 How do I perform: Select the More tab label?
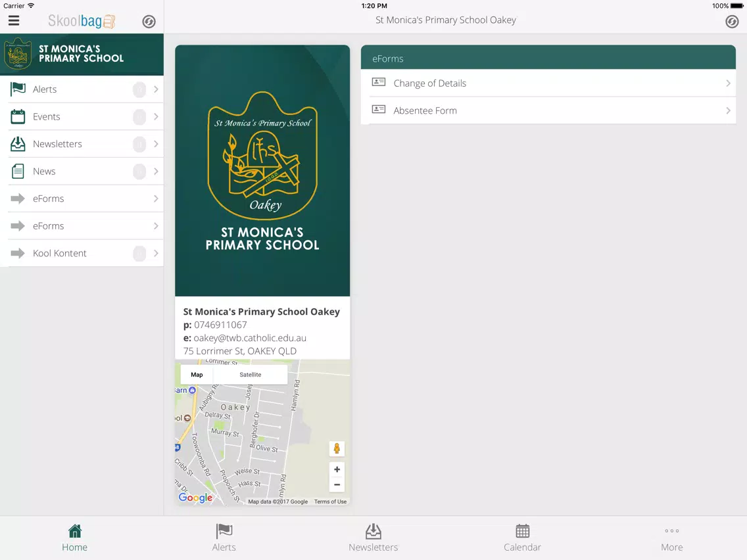(x=672, y=547)
